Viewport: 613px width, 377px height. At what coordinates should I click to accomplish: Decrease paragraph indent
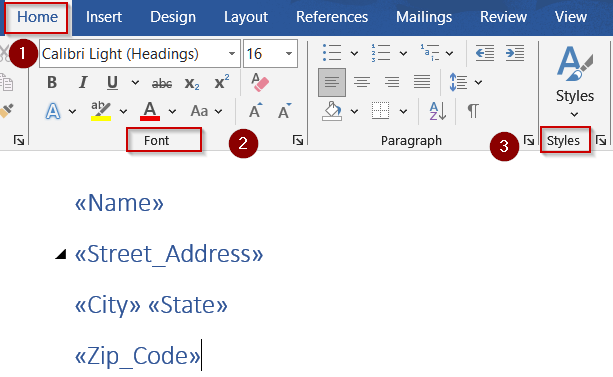coord(485,53)
